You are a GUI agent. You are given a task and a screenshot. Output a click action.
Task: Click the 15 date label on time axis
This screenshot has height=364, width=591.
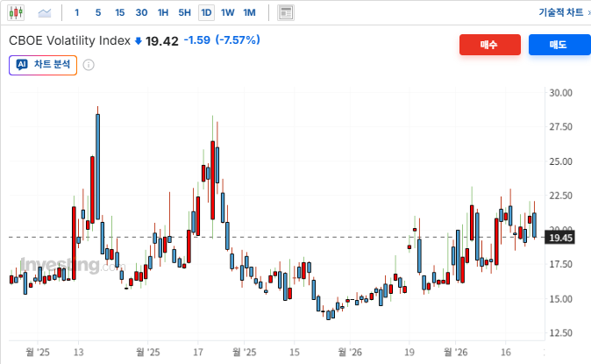[295, 353]
